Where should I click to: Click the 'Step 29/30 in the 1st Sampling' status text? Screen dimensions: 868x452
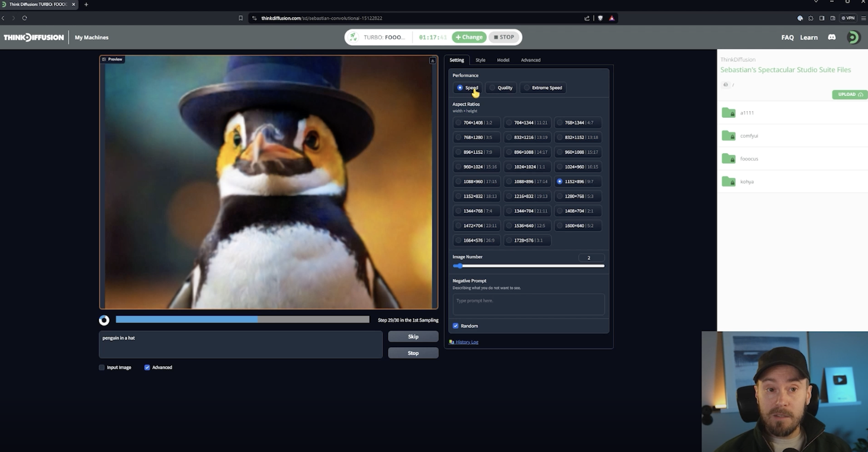click(408, 320)
